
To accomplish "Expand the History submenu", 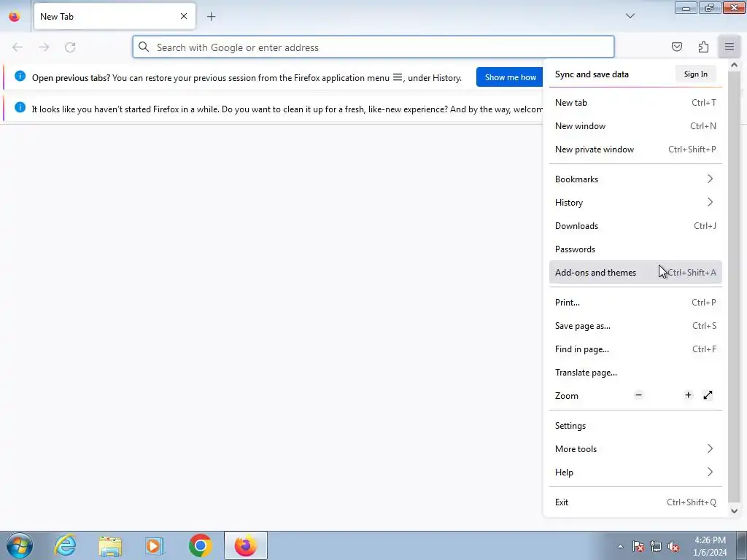I will [635, 203].
